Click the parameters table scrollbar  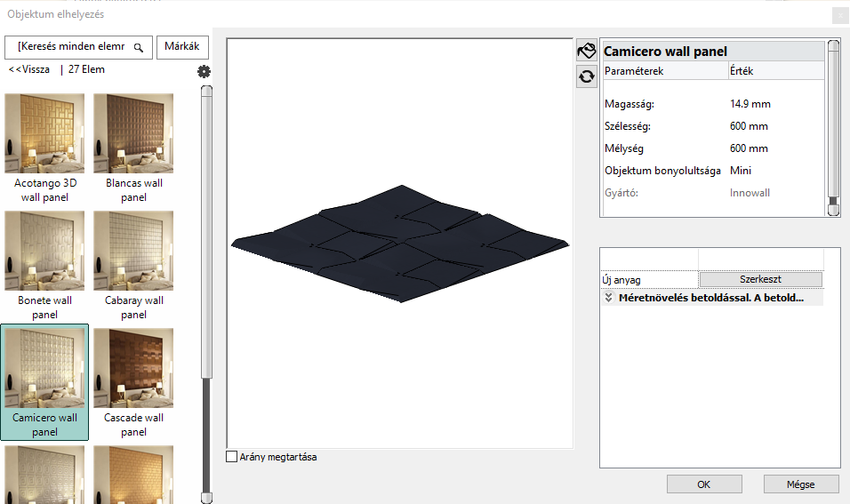[x=834, y=128]
